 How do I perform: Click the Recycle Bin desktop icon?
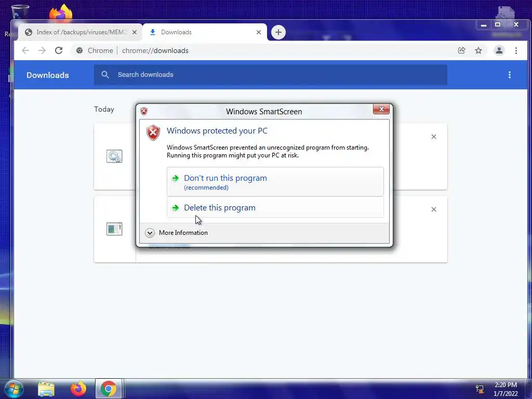coord(20,12)
